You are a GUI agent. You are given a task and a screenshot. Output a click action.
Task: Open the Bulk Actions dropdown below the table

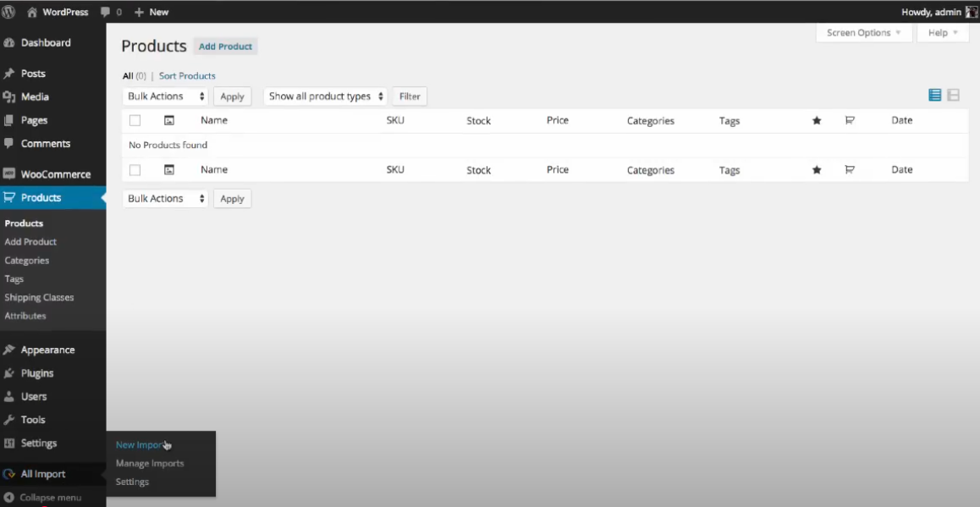(166, 199)
